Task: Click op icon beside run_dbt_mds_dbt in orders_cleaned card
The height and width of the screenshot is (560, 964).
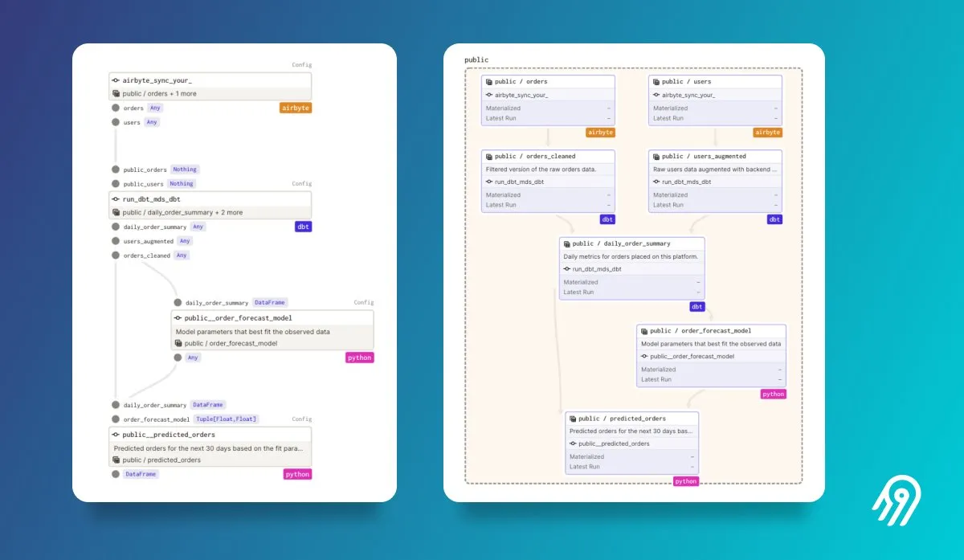Action: click(489, 182)
